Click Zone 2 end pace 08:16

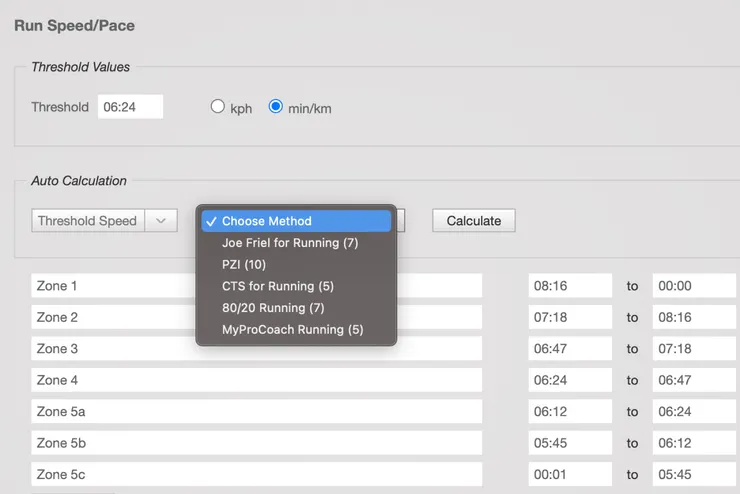[694, 317]
